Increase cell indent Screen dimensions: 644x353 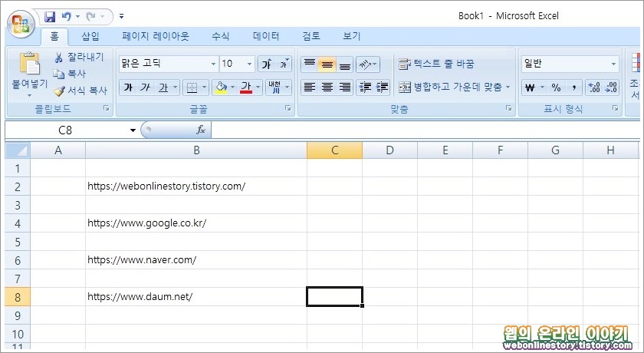[x=382, y=87]
